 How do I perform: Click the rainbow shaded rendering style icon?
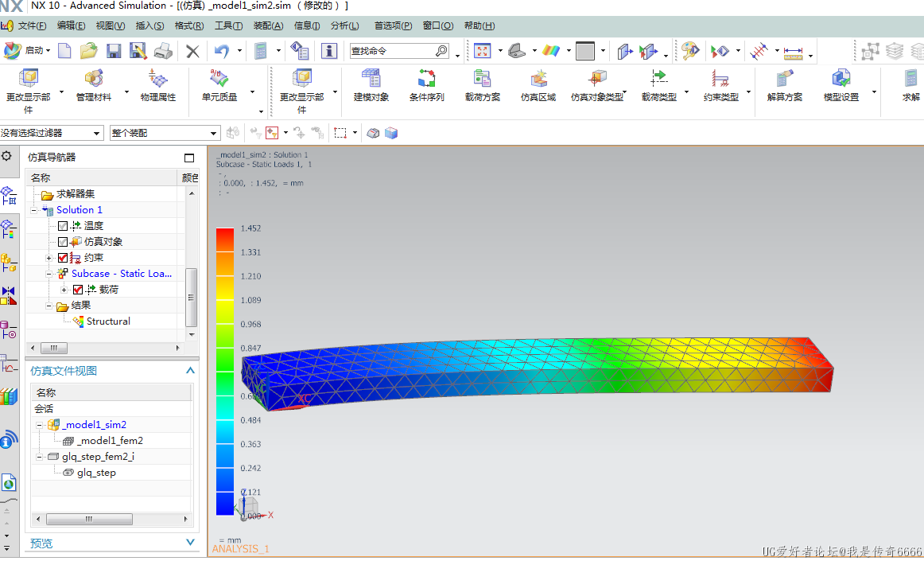[x=551, y=51]
